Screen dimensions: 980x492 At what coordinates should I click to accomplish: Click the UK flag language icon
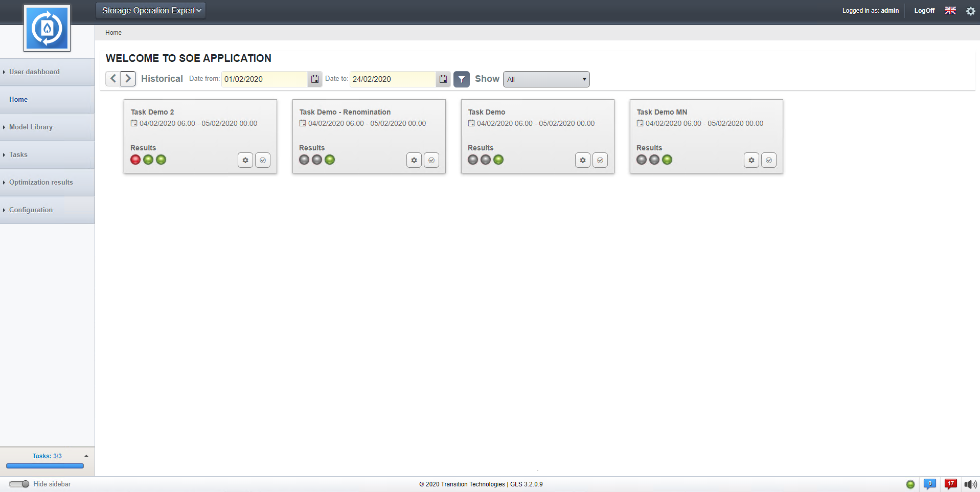pos(950,11)
